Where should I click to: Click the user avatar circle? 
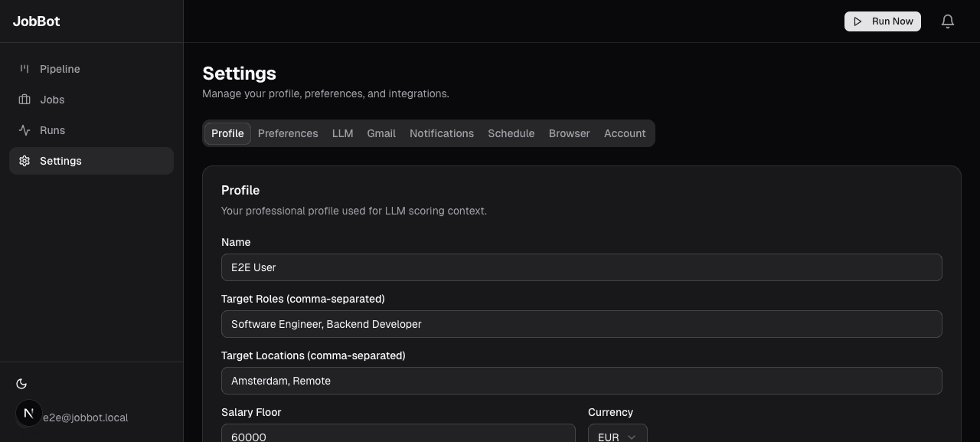[28, 413]
